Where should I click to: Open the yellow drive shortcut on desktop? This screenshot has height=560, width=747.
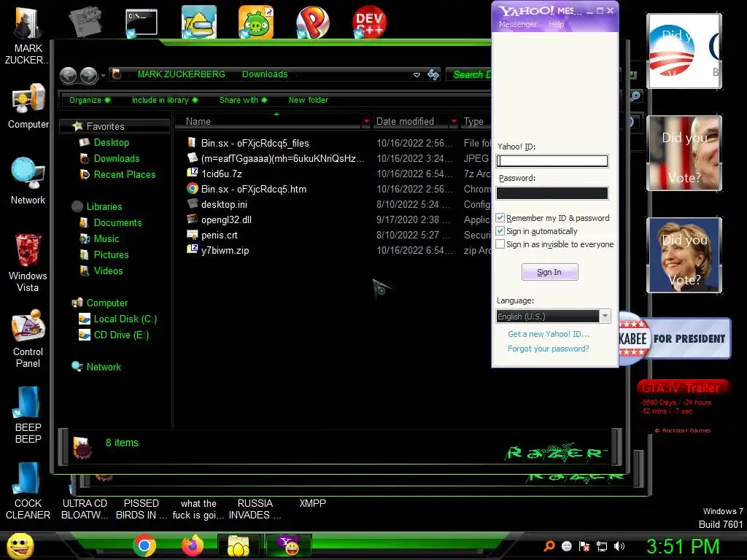point(199,22)
